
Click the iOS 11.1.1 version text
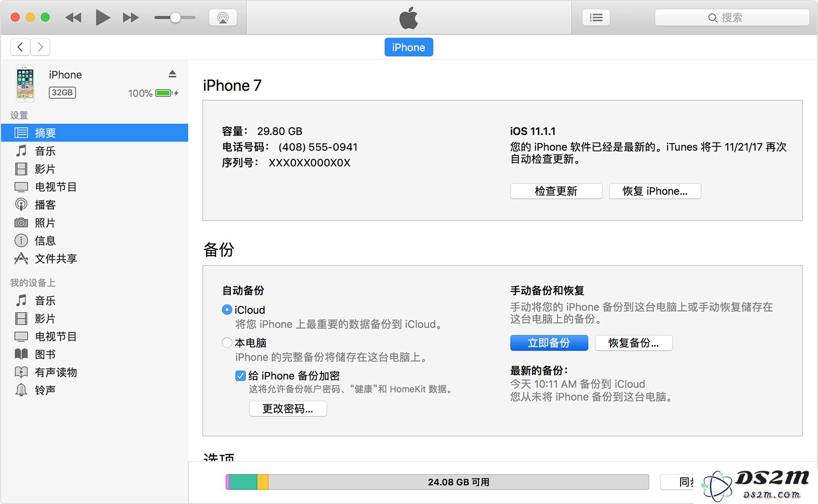533,132
